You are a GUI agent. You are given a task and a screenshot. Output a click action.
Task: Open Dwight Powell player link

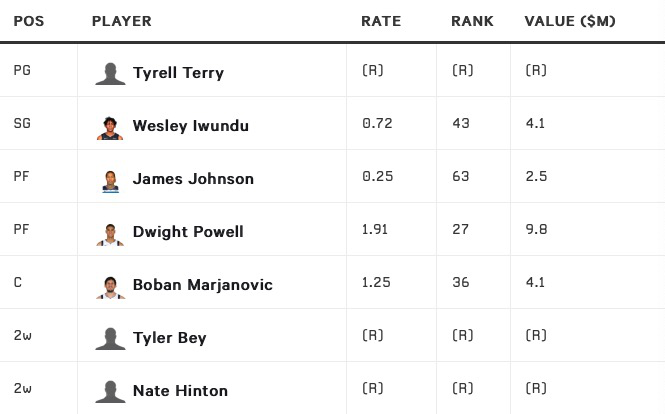point(188,232)
